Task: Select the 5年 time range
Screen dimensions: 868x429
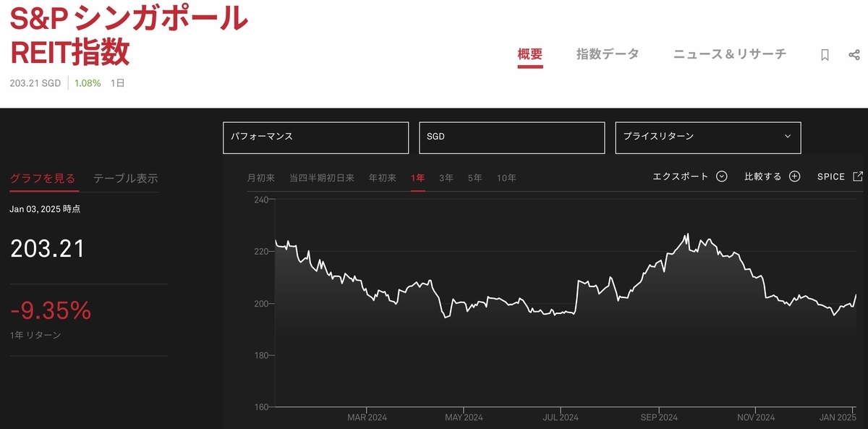Action: tap(475, 178)
